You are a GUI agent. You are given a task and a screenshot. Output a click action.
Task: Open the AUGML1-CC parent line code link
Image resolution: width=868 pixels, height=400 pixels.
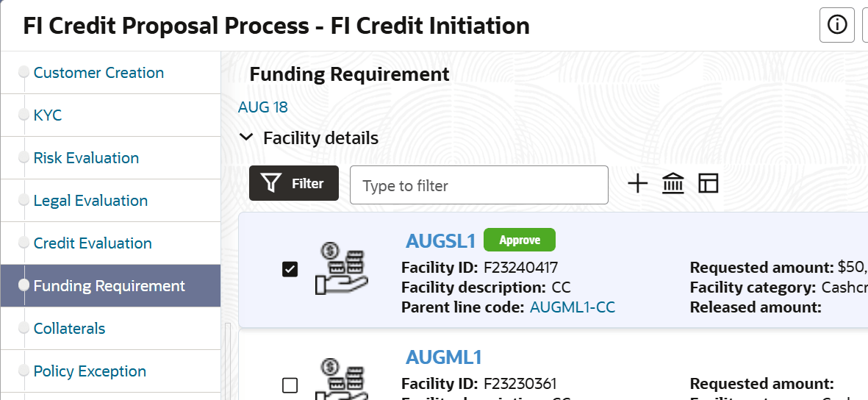point(573,307)
